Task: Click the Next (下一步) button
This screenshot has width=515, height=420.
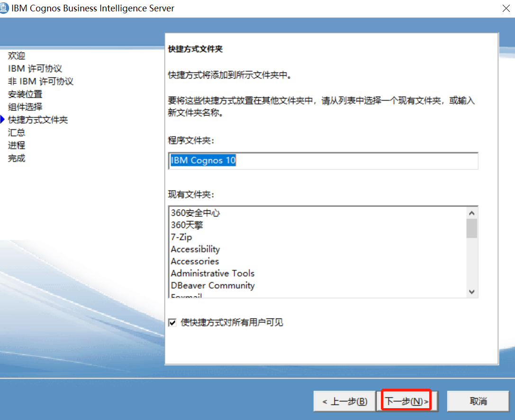Action: tap(407, 401)
